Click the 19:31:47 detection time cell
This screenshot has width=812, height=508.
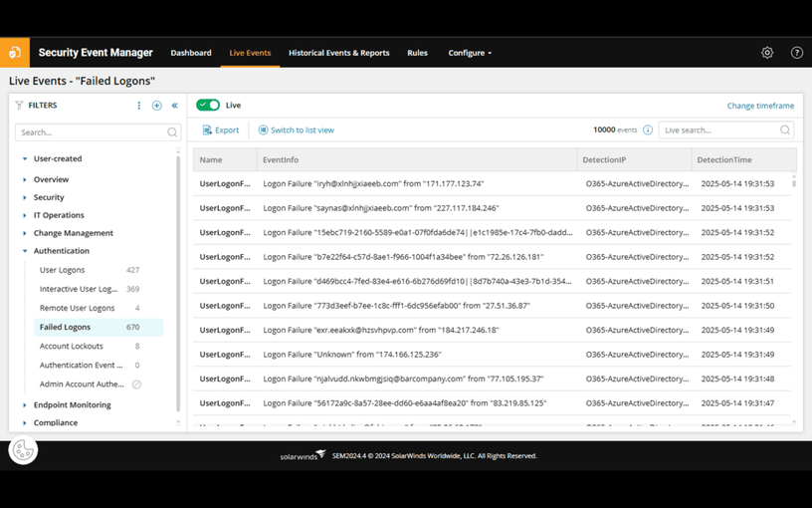click(737, 402)
